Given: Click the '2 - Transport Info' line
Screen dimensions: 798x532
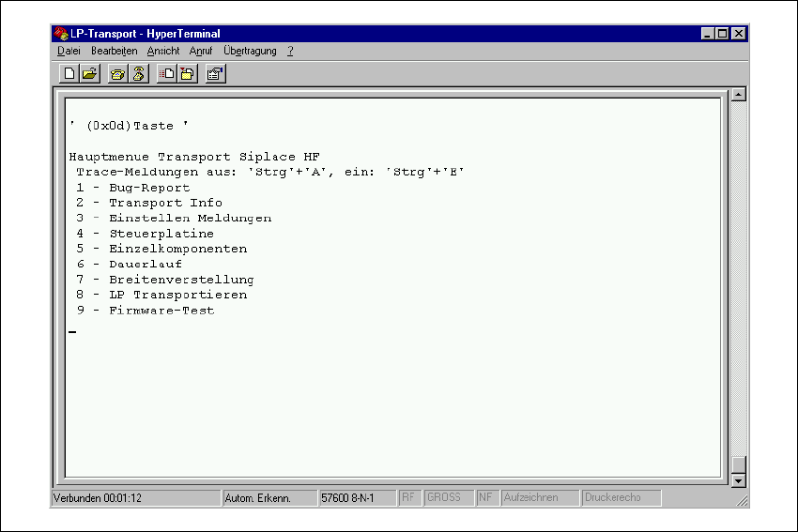Looking at the screenshot, I should (x=149, y=203).
